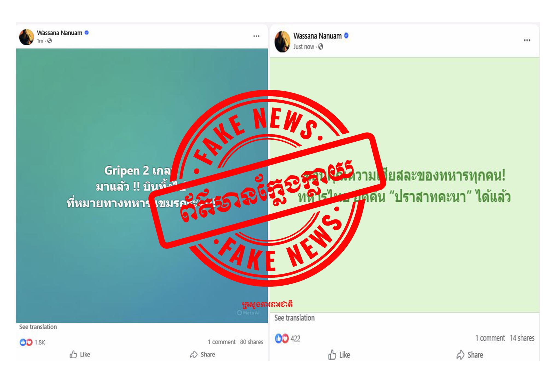Open reaction icons next to 1.8K
Screen dimensions: 560x392
(x=26, y=342)
